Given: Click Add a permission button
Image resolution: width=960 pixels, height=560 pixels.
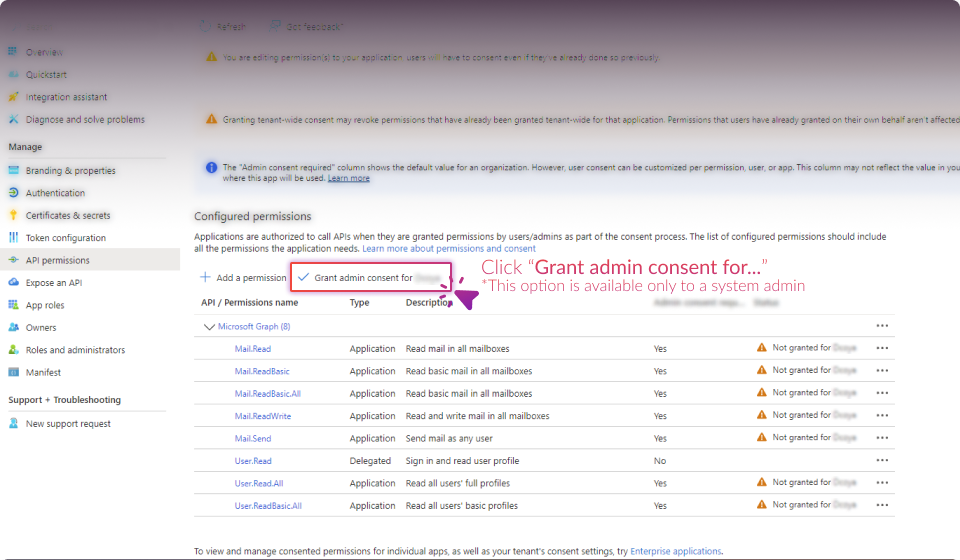Looking at the screenshot, I should click(x=243, y=277).
